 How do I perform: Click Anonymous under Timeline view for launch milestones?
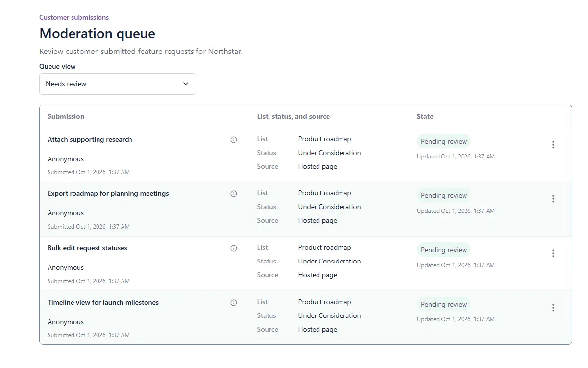(66, 322)
